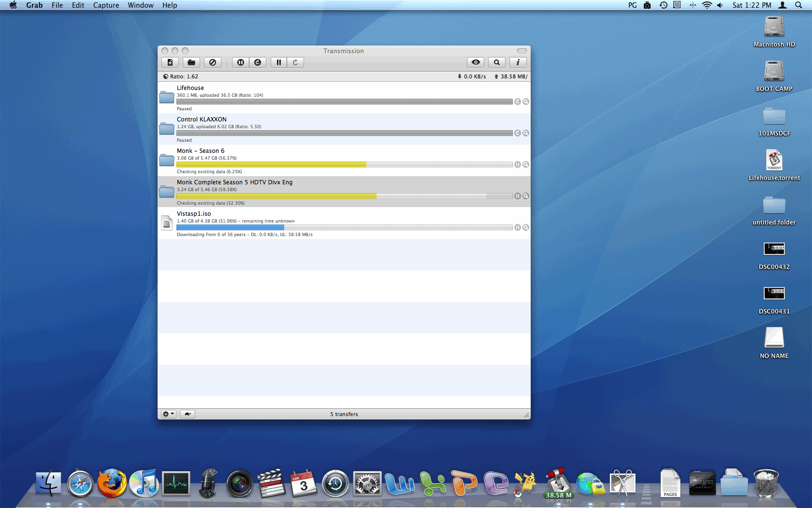
Task: Reveal Vistasp1.iso in Finder
Action: click(526, 227)
